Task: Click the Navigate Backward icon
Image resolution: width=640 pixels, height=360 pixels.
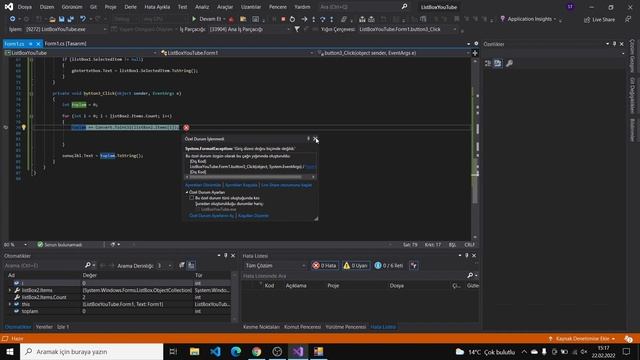Action: [x=13, y=19]
